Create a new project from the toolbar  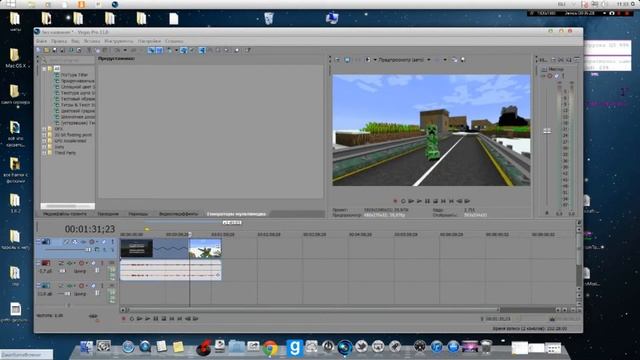[39, 50]
